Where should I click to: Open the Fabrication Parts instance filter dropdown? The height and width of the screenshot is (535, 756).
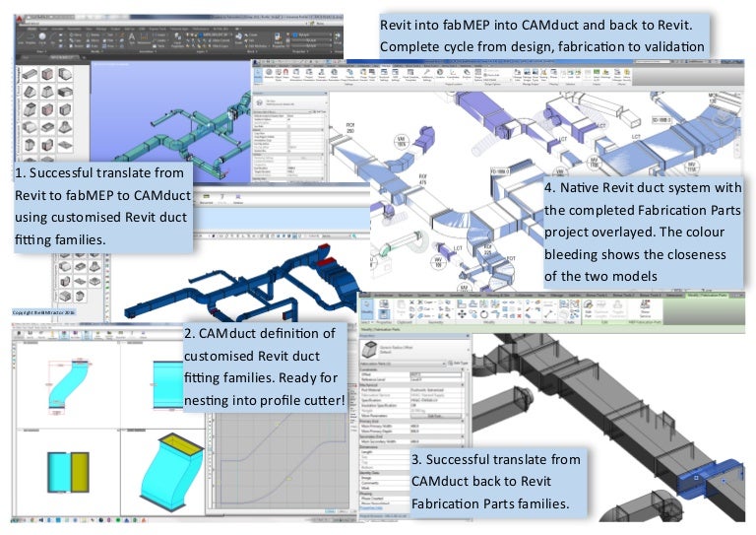403,364
